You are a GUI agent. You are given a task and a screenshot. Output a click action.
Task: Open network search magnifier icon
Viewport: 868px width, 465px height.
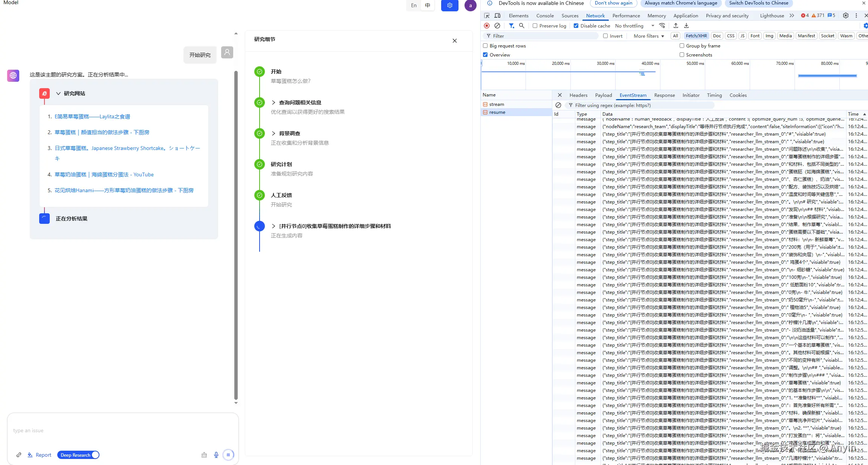click(x=522, y=26)
